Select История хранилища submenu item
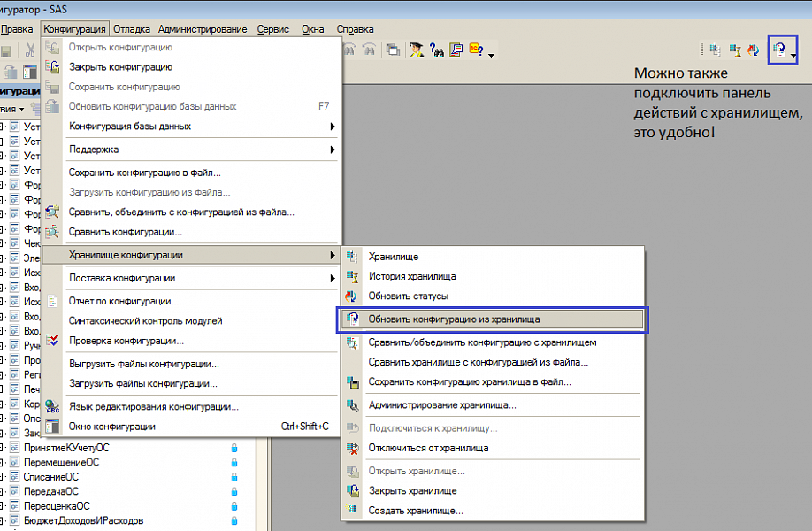Image resolution: width=812 pixels, height=531 pixels. pyautogui.click(x=492, y=276)
